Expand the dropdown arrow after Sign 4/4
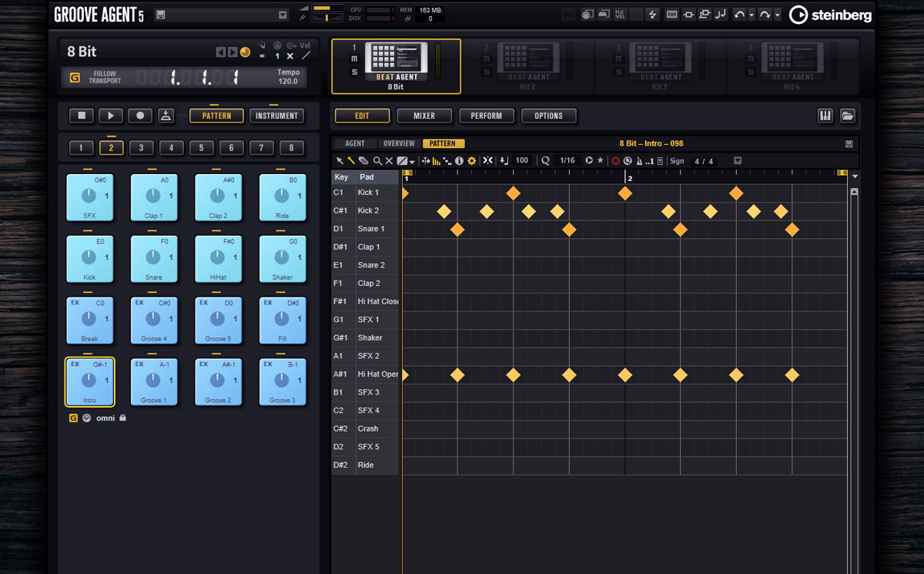 738,160
